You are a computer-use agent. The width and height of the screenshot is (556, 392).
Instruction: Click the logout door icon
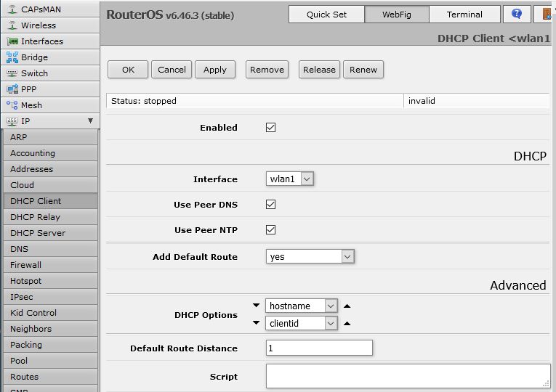point(546,15)
